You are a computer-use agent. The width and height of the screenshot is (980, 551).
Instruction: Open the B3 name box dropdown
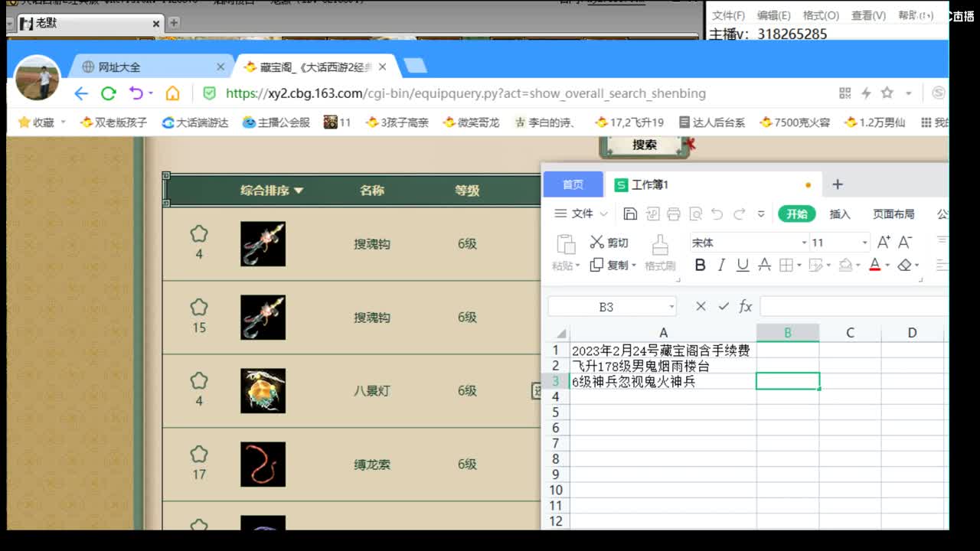click(x=671, y=307)
